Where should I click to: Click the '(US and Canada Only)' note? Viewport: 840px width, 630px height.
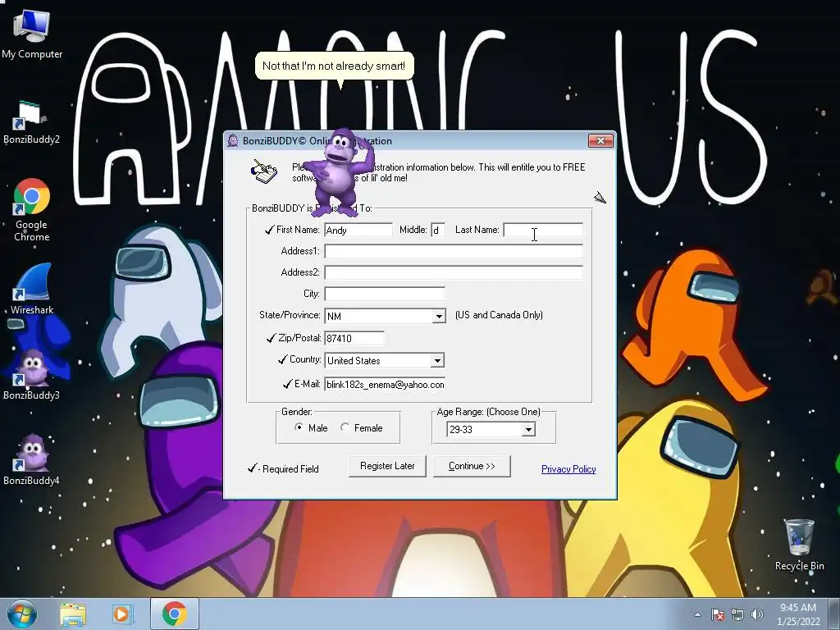point(499,315)
